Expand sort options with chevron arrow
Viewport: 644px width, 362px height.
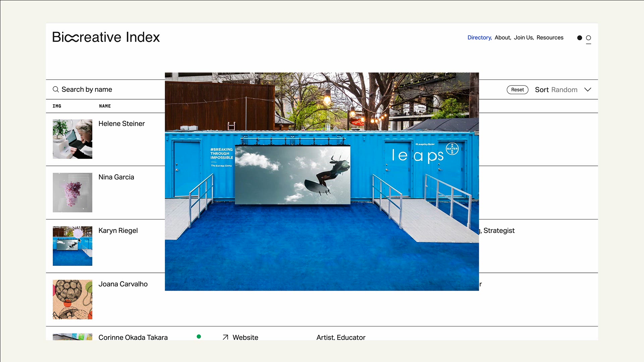pos(588,90)
